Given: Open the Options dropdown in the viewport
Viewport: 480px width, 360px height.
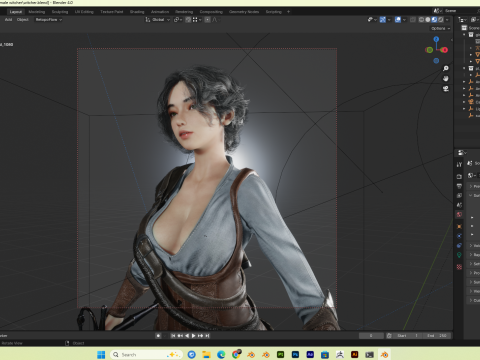Looking at the screenshot, I should click(x=440, y=28).
